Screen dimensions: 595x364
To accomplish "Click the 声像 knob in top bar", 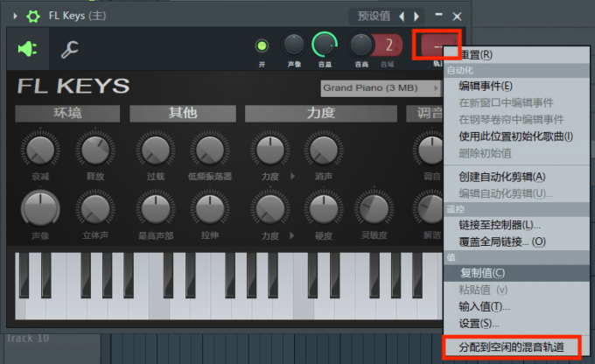I will pos(295,44).
